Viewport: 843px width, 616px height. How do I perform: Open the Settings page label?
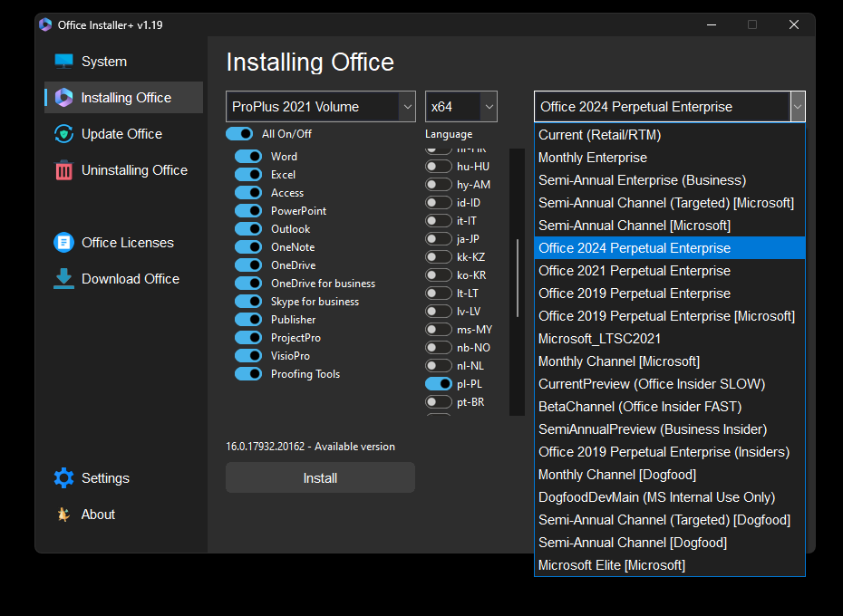click(x=105, y=478)
